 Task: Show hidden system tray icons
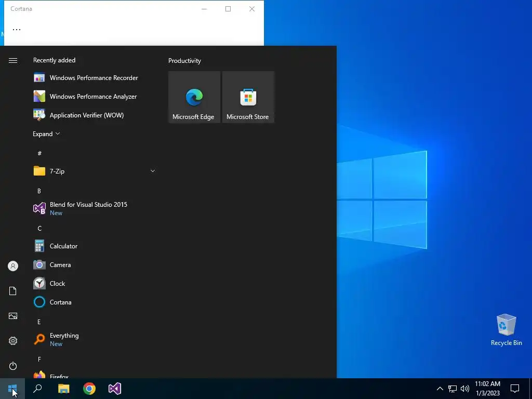(x=440, y=389)
